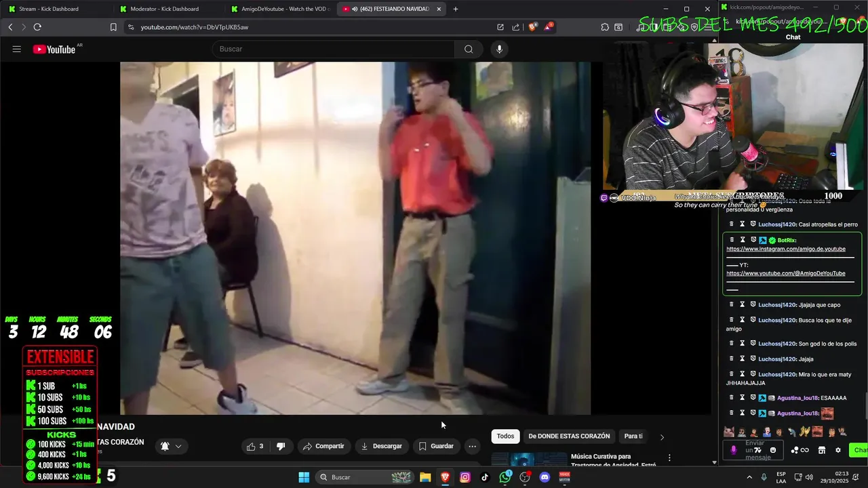Open emoji picker in Kick chat

click(x=773, y=450)
